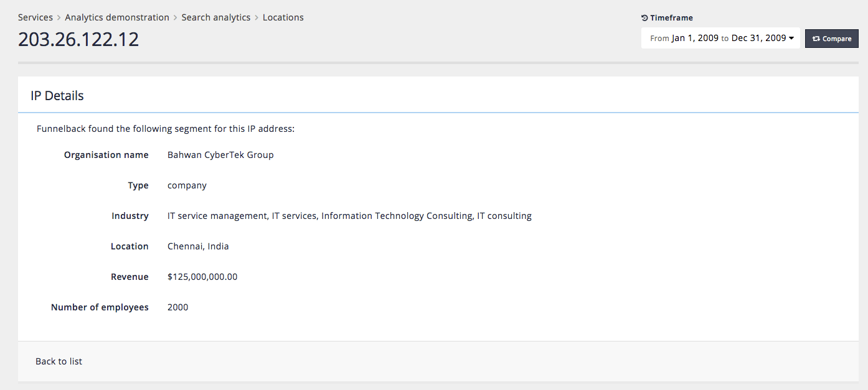The image size is (868, 390).
Task: Click Back to list link
Action: (x=59, y=361)
